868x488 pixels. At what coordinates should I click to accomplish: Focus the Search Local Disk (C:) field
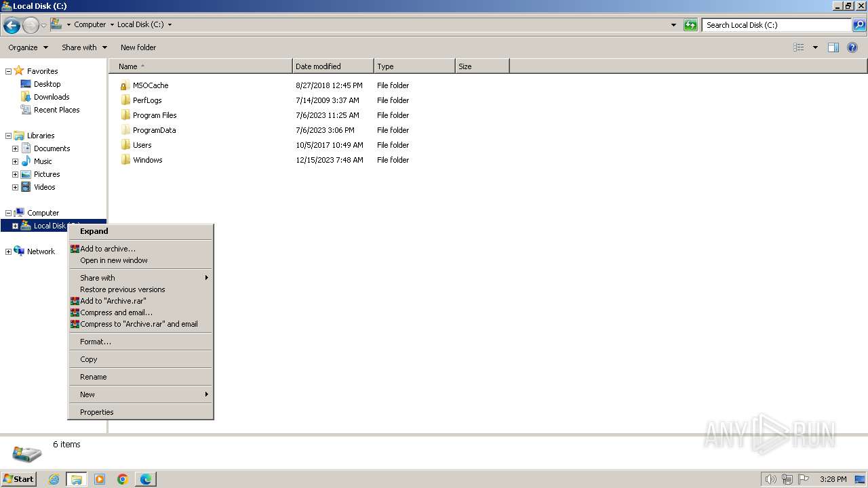[776, 25]
